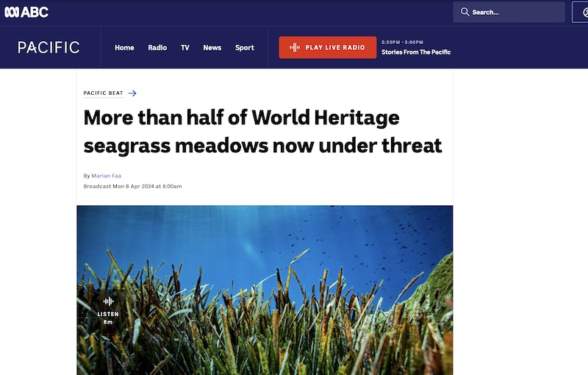Open the Stories From The Pacific program link
Image resolution: width=588 pixels, height=375 pixels.
(x=416, y=52)
